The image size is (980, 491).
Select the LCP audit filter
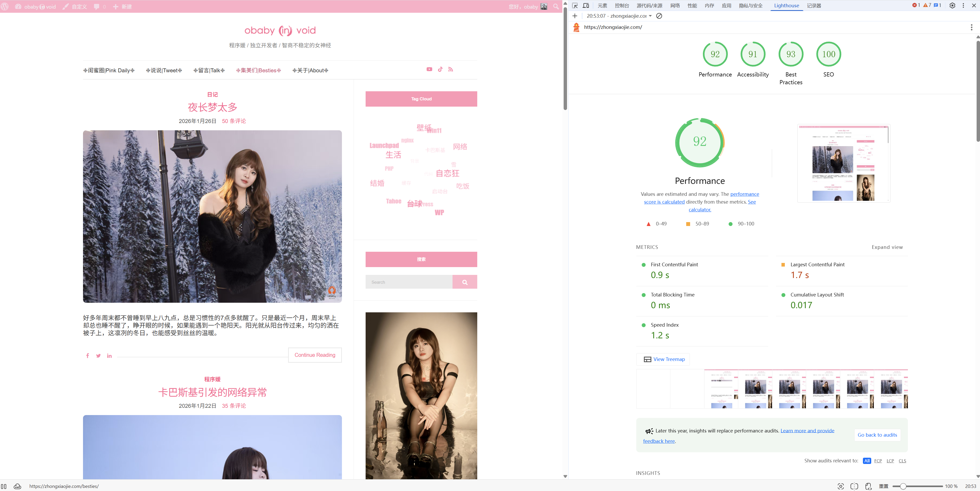point(890,461)
